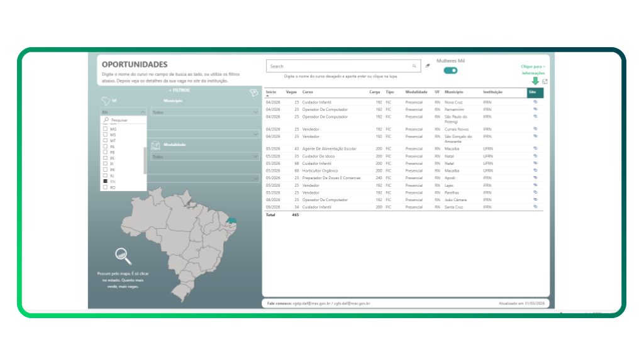The height and width of the screenshot is (337, 644).
Task: Toggle the Mulheres Mil switch
Action: point(450,70)
